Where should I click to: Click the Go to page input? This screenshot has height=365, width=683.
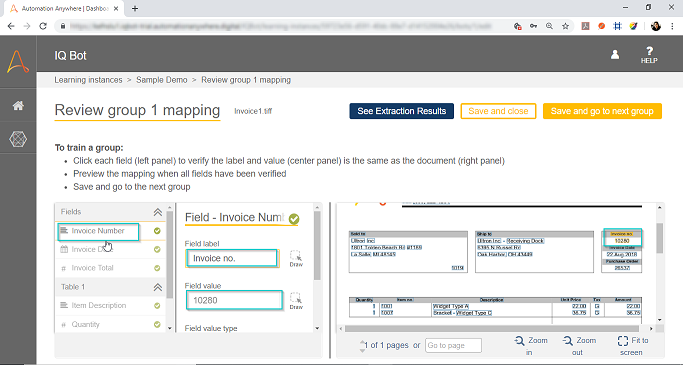(x=453, y=345)
